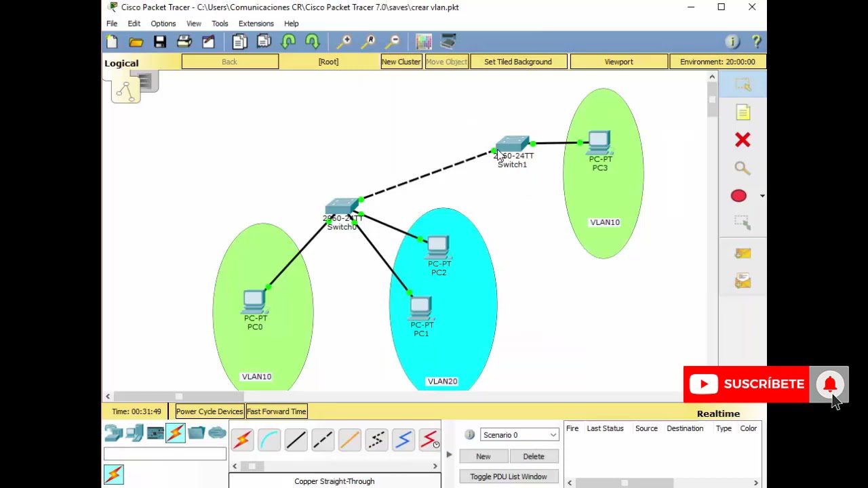Choose Copper Straight-Through solid black cable
868x488 pixels.
(x=296, y=440)
